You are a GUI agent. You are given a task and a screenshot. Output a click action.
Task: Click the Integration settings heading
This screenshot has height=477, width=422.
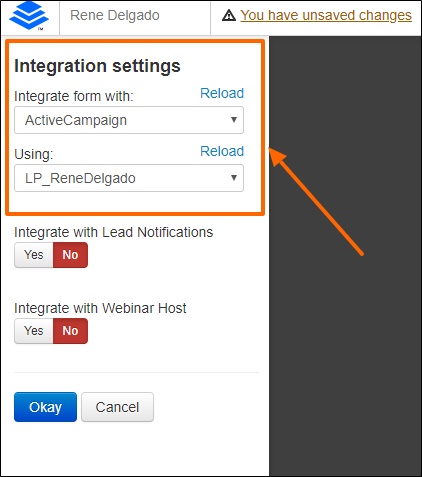(97, 66)
